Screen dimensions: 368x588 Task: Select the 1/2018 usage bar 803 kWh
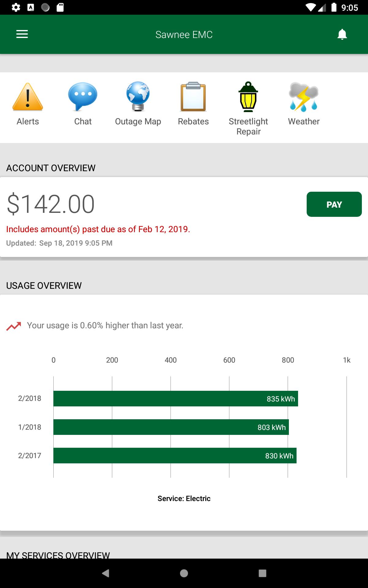(171, 427)
